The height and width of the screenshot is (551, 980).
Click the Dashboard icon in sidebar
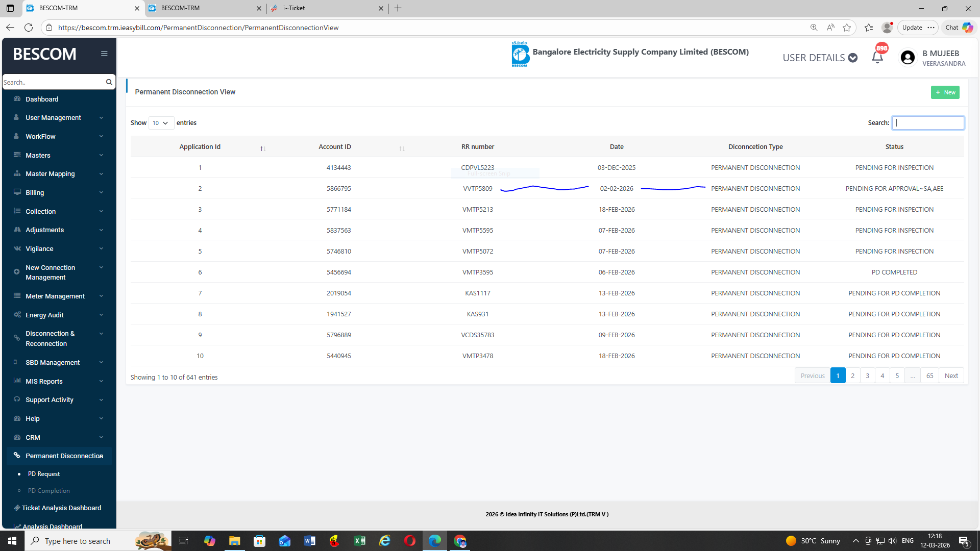pyautogui.click(x=17, y=99)
